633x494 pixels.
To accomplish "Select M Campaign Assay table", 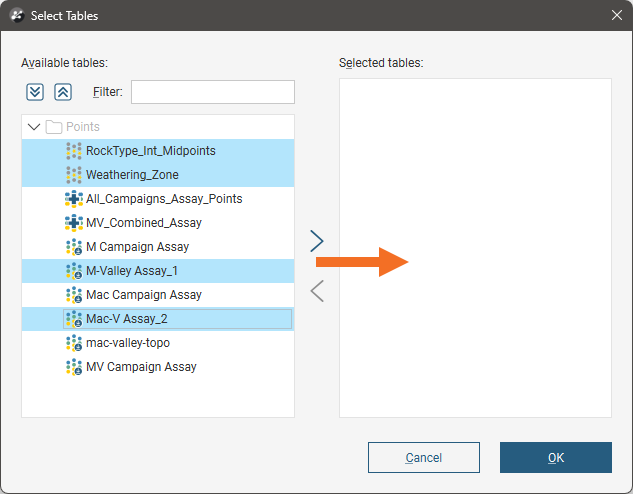I will pos(137,247).
